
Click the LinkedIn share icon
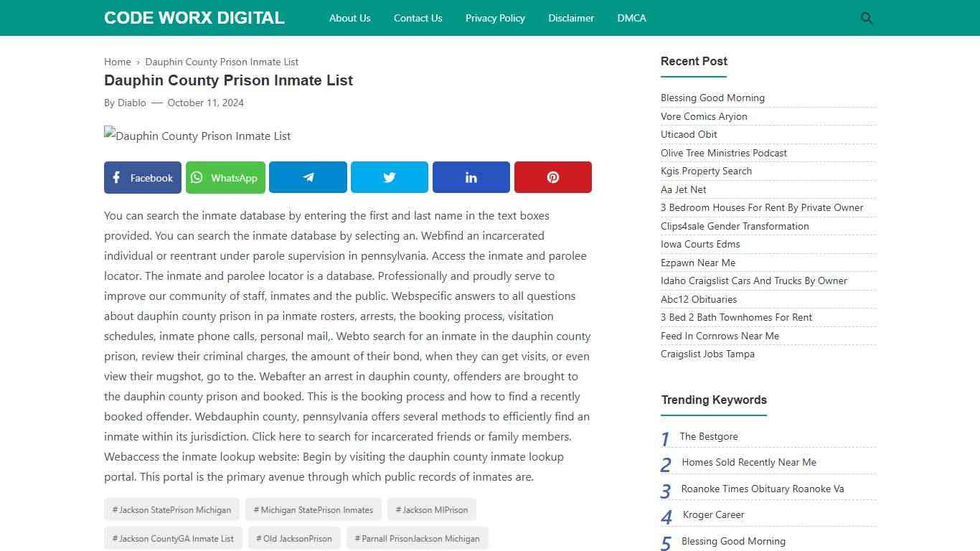(471, 177)
